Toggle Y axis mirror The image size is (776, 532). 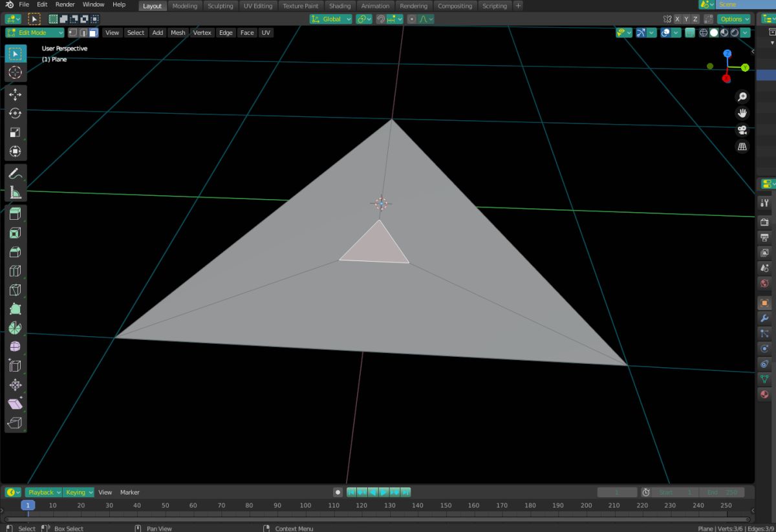pos(686,19)
